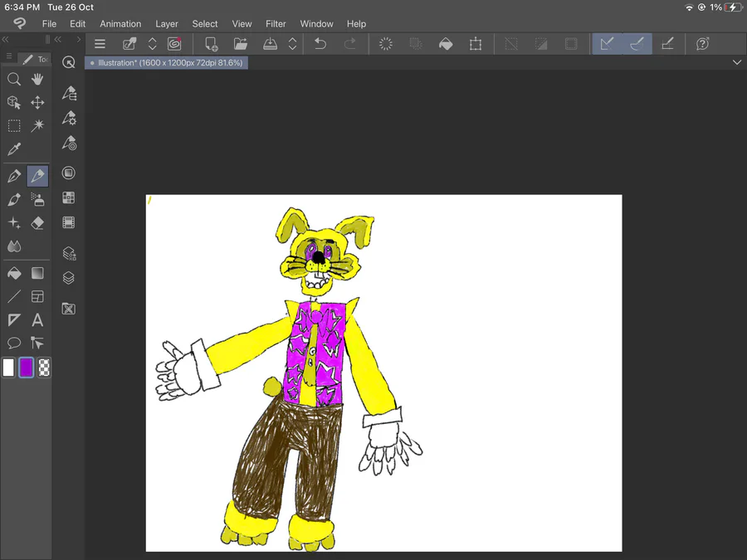Open the Color Wheel palette icon
The width and height of the screenshot is (747, 560).
click(69, 173)
